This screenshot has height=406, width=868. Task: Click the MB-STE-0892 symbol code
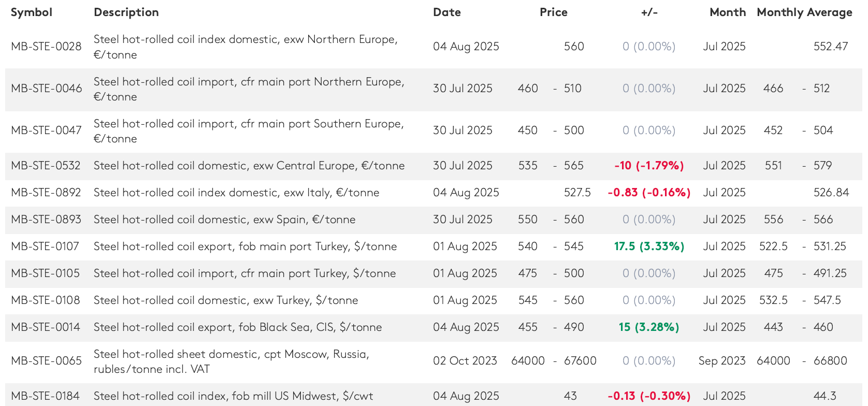[x=46, y=193]
